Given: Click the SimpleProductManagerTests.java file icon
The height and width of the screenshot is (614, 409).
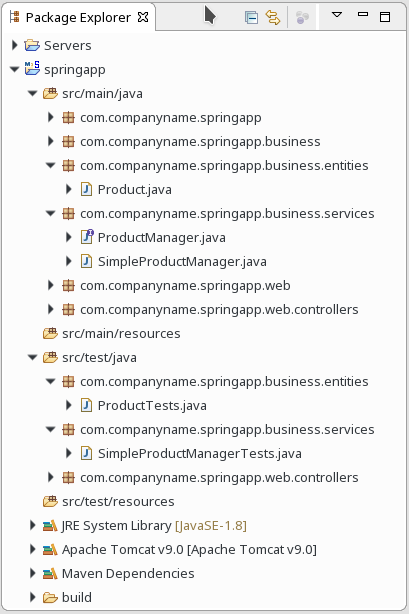Looking at the screenshot, I should [86, 453].
